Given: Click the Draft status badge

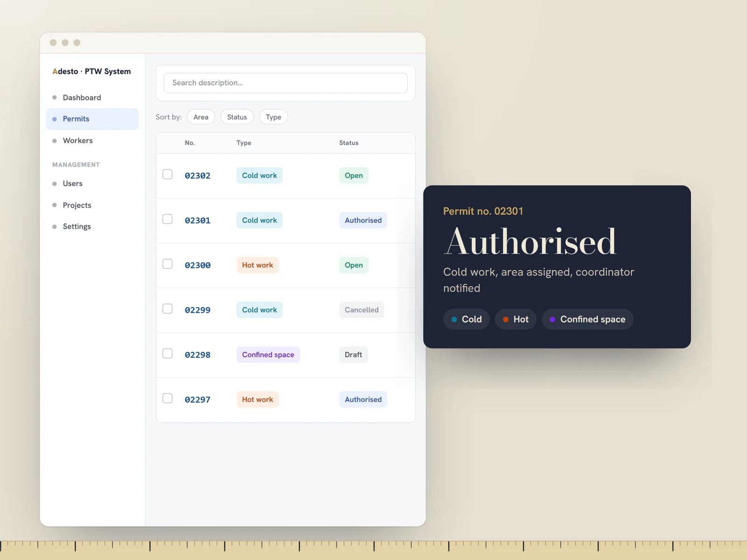Looking at the screenshot, I should (353, 355).
